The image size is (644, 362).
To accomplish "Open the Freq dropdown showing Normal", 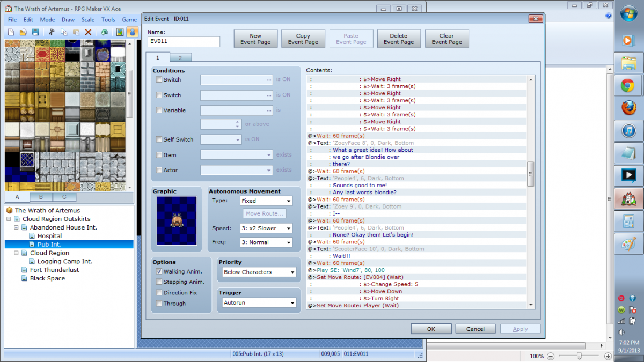I will 266,242.
